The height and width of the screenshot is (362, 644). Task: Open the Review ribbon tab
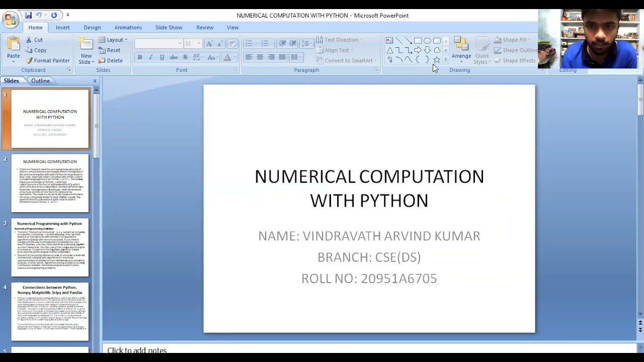coord(205,28)
